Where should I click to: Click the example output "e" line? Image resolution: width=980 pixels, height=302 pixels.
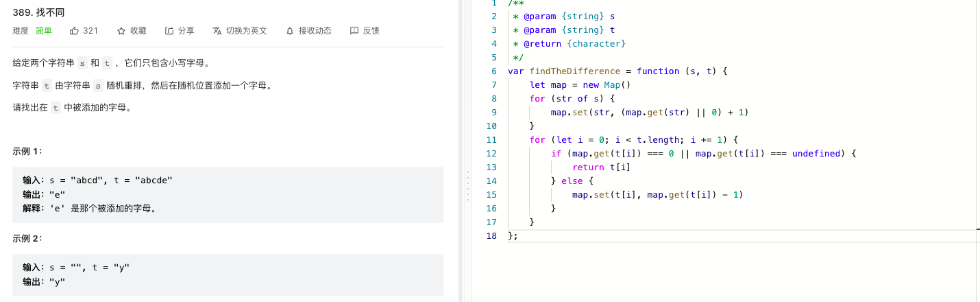click(x=44, y=194)
